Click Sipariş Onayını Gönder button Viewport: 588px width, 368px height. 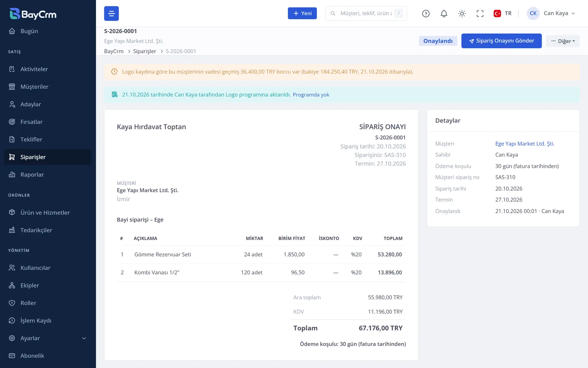[501, 41]
